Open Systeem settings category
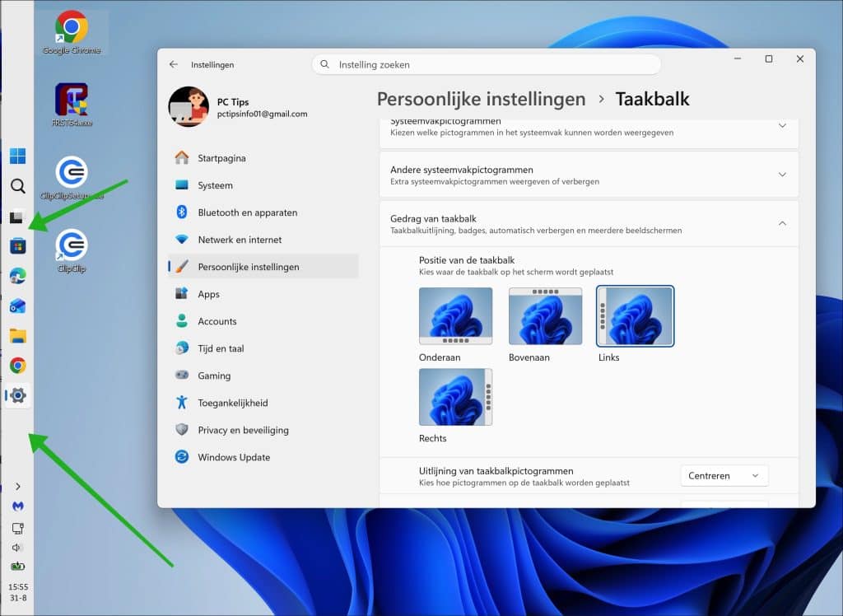The image size is (843, 616). click(x=263, y=185)
